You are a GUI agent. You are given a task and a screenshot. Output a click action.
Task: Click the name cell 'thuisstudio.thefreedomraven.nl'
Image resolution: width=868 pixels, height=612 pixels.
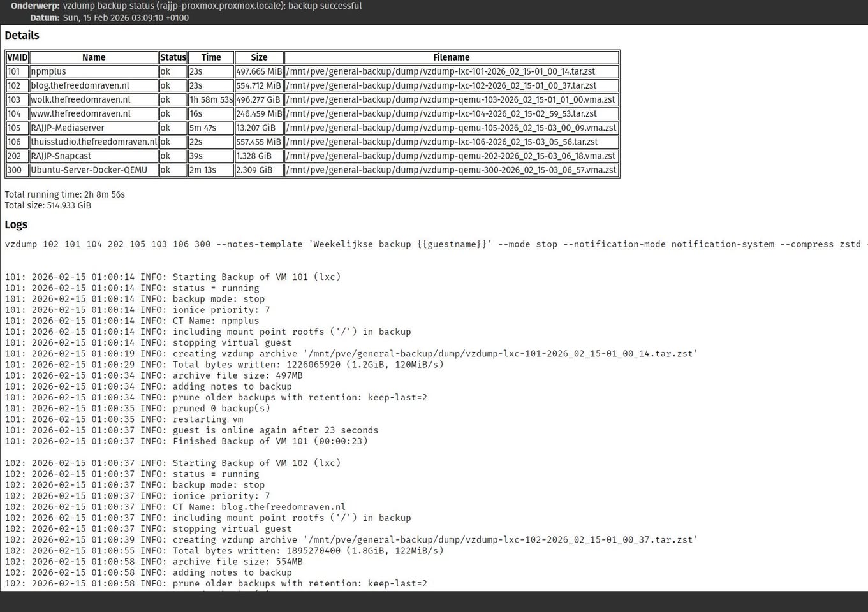[94, 142]
